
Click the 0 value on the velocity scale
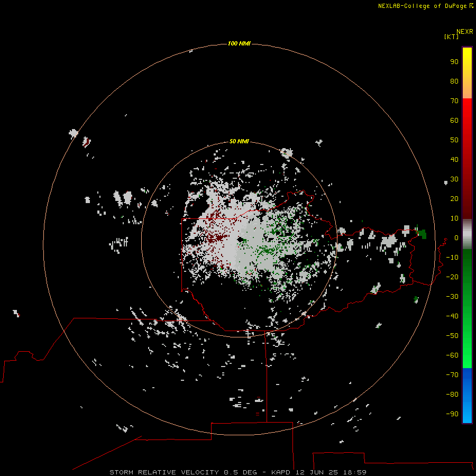pos(456,238)
